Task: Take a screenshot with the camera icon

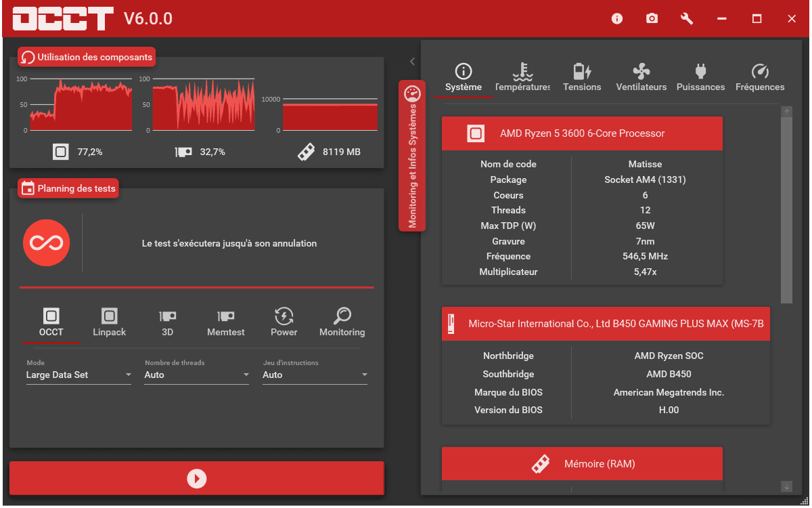Action: (x=652, y=19)
